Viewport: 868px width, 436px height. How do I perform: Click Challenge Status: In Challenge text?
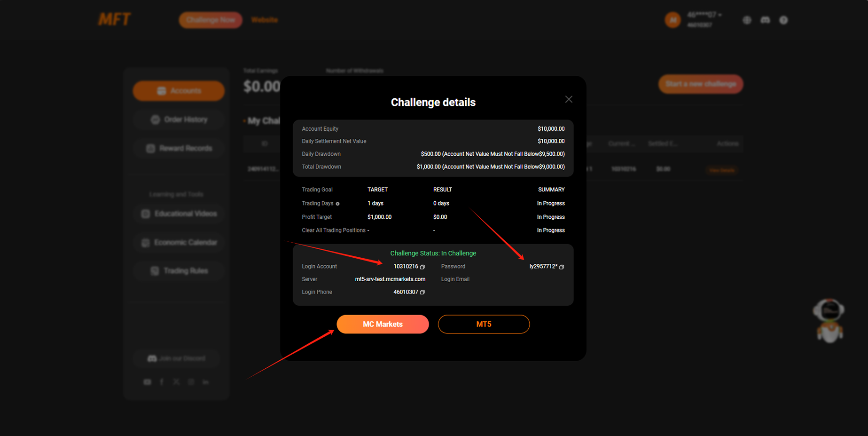pos(433,253)
